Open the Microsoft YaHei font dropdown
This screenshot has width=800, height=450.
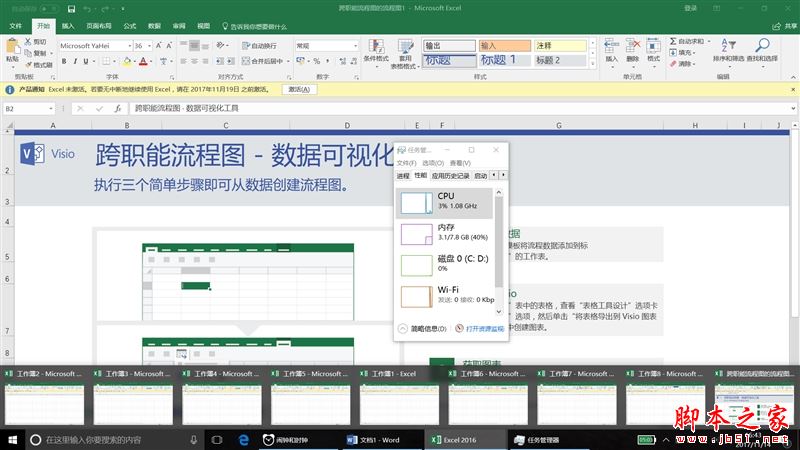click(x=129, y=46)
